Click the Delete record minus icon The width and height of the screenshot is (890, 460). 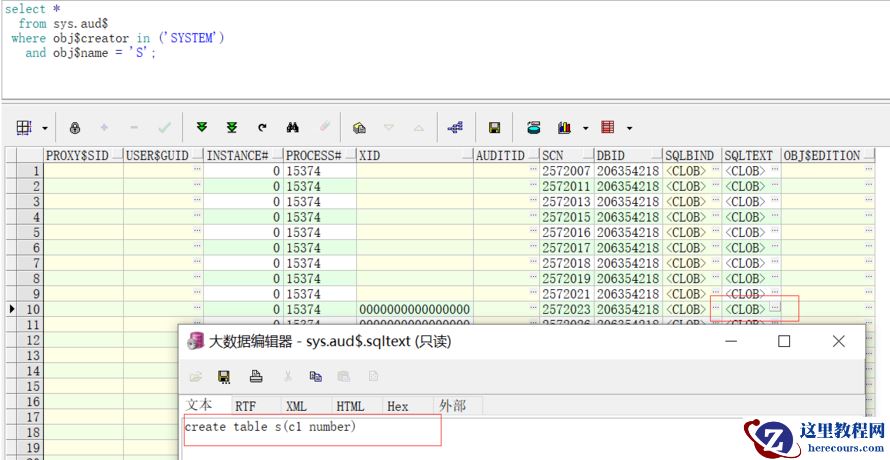point(134,128)
